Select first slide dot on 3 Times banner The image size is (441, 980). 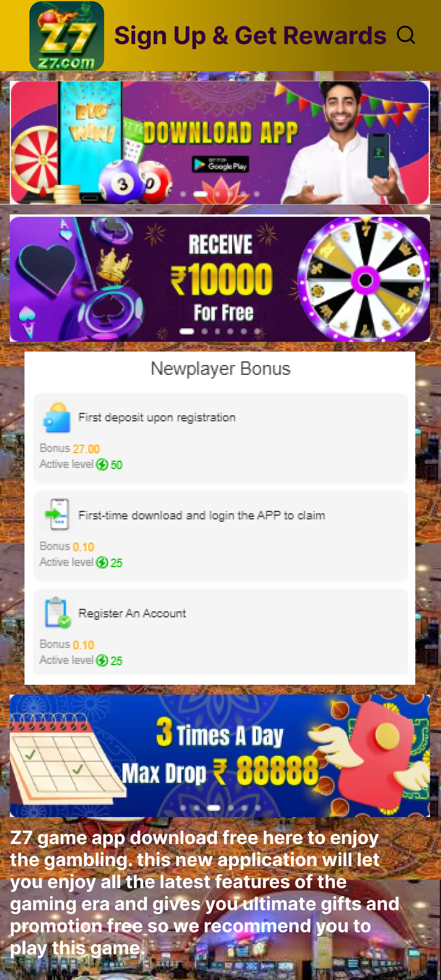click(x=183, y=808)
